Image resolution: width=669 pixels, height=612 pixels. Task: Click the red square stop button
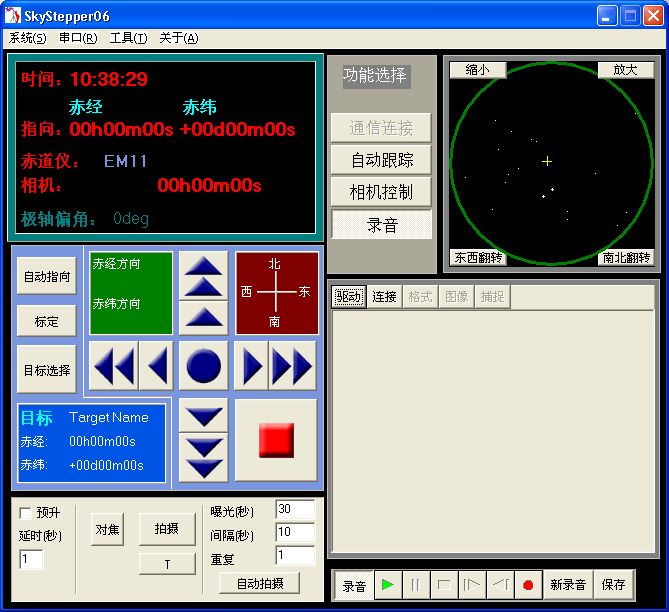pos(276,440)
